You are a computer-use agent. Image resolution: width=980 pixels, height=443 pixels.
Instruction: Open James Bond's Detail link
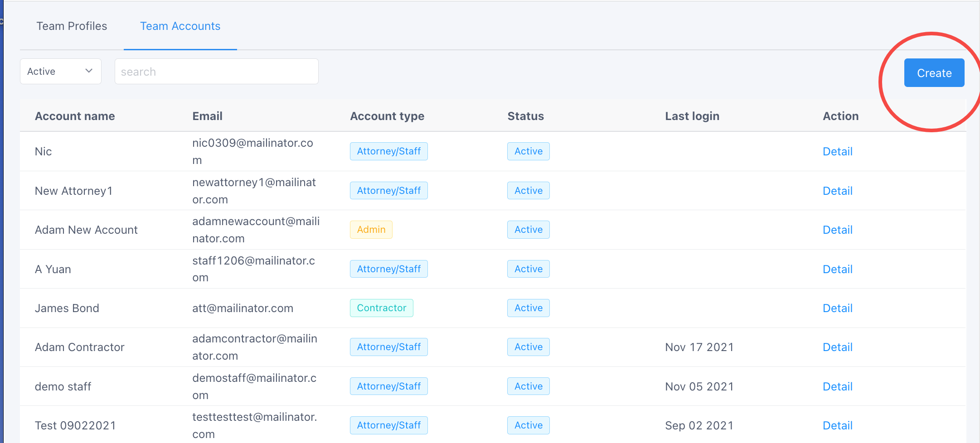(837, 308)
